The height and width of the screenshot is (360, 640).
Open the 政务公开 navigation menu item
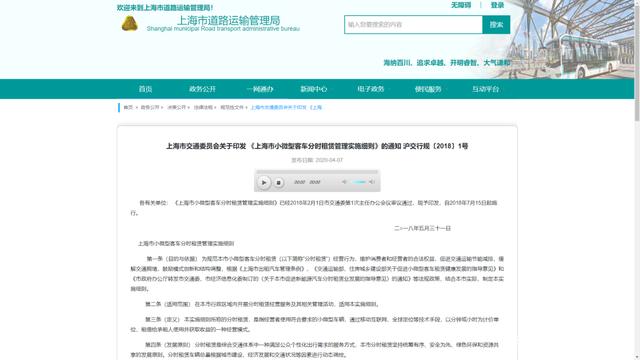pos(202,89)
